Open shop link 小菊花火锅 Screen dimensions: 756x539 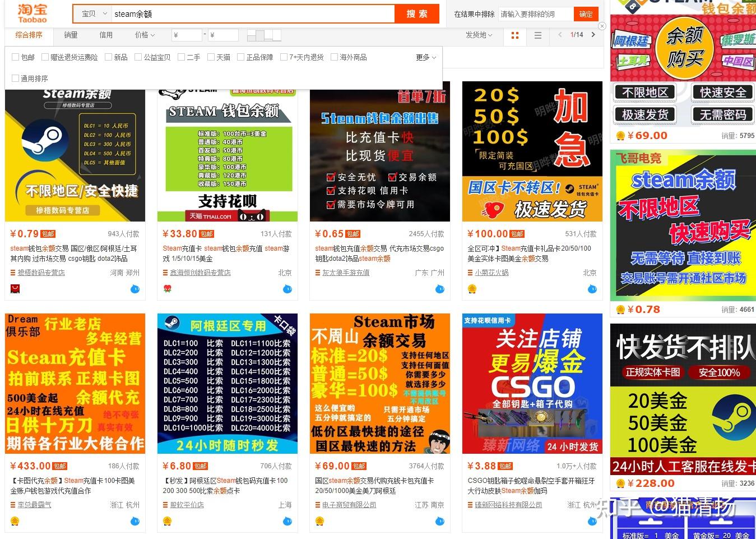tap(491, 273)
